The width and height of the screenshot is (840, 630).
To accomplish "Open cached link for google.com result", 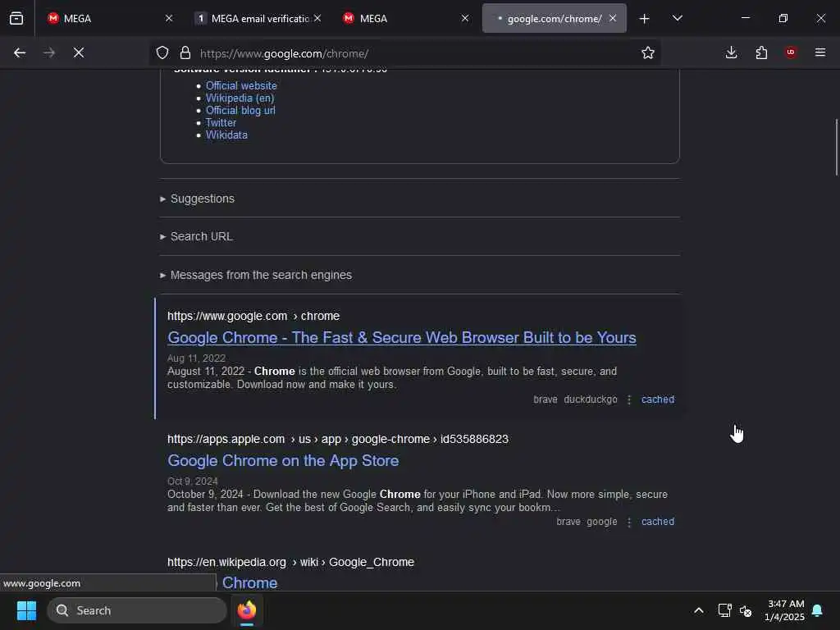I will point(658,399).
